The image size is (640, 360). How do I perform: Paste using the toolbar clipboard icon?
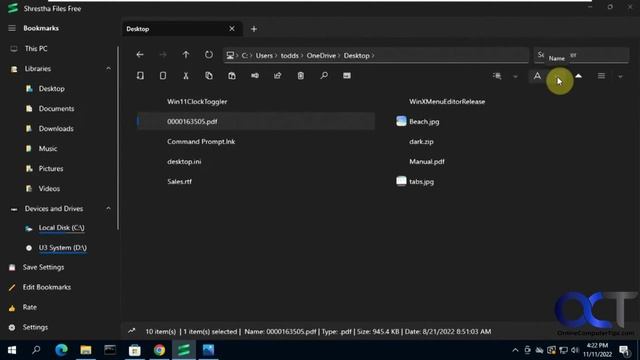[232, 76]
